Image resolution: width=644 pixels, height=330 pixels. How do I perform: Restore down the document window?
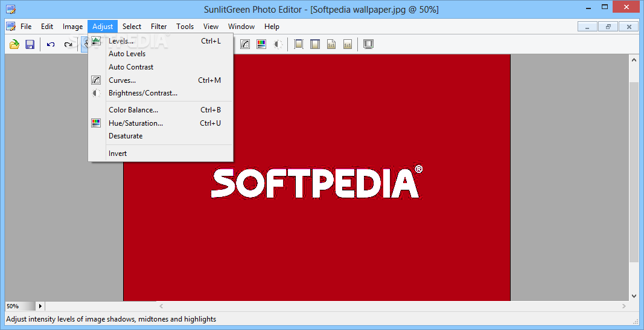[608, 27]
